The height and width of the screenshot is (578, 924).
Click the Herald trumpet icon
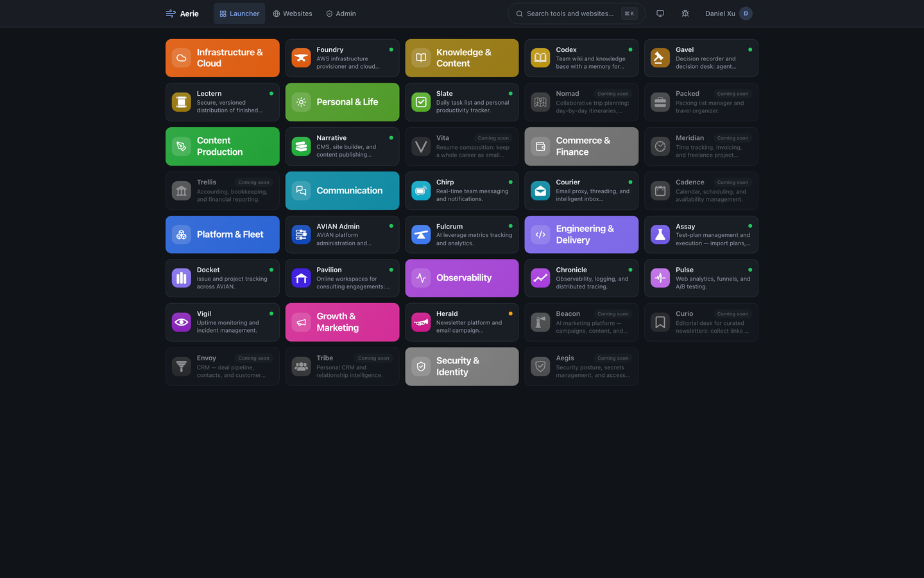421,322
